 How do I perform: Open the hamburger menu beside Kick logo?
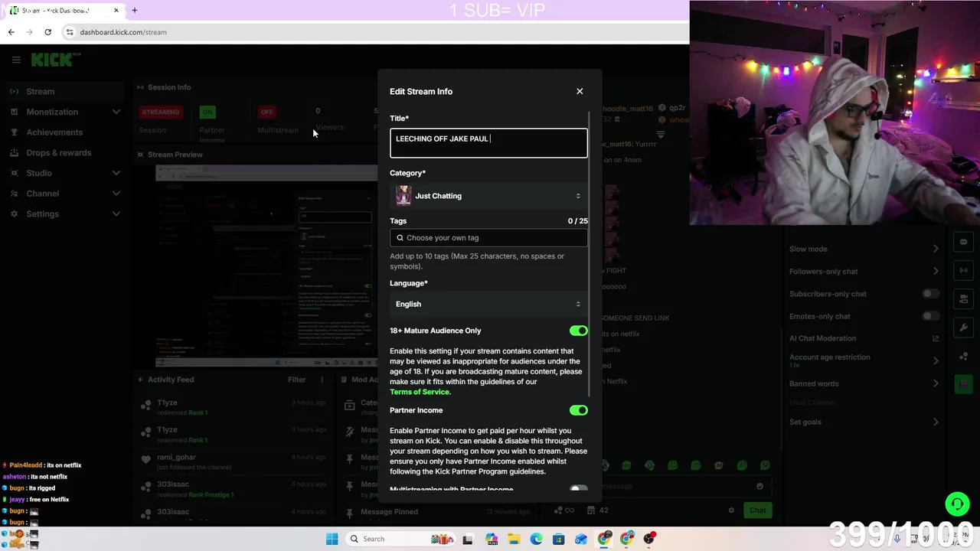pos(16,60)
